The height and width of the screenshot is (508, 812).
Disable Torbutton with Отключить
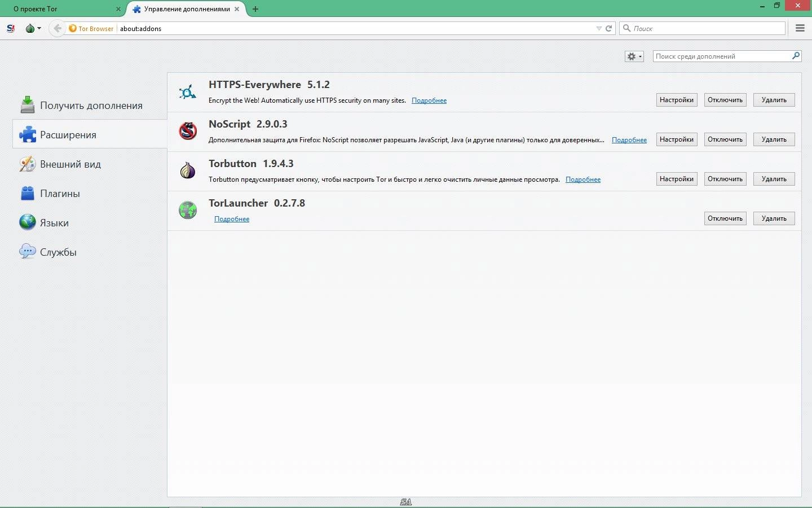coord(725,179)
